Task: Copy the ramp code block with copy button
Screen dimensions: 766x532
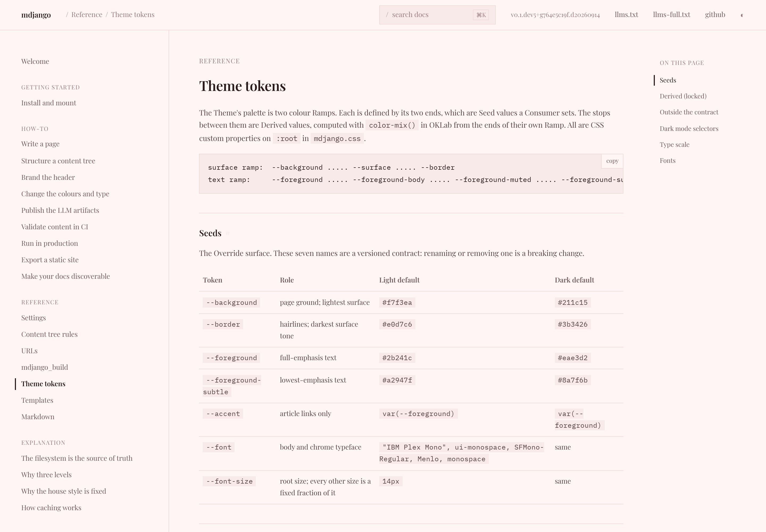Action: [x=612, y=161]
